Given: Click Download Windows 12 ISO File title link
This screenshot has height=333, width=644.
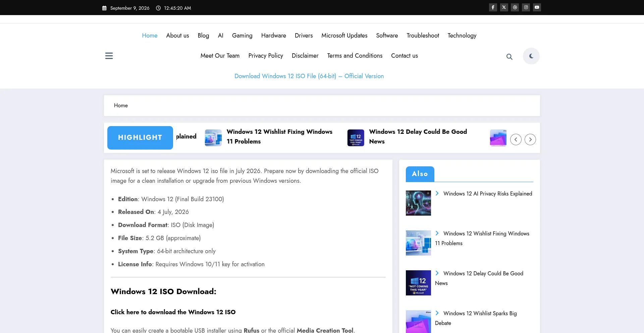Looking at the screenshot, I should tap(309, 76).
